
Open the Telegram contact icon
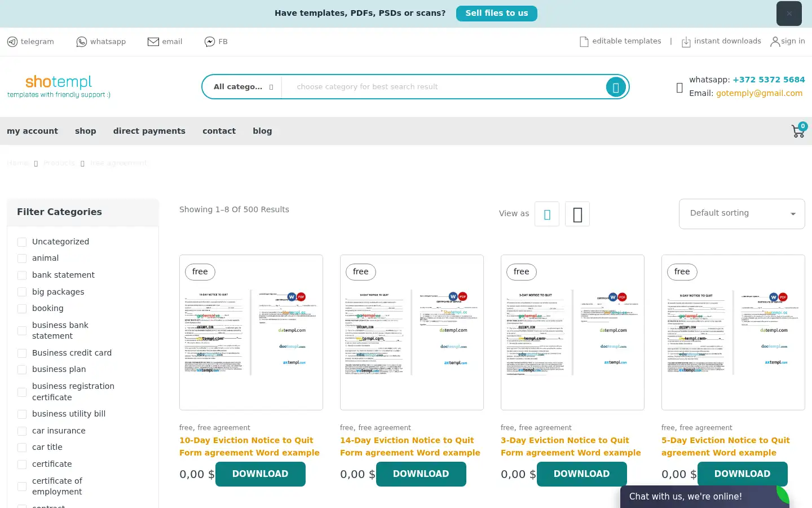(x=12, y=42)
